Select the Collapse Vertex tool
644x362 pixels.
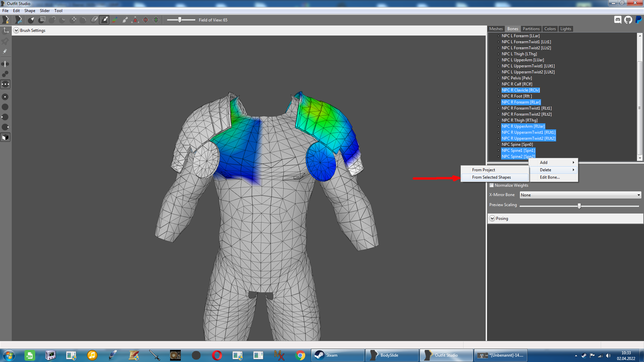tap(135, 20)
